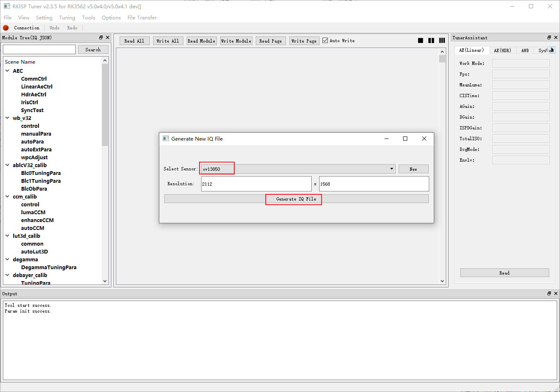Focus the module tree search field
The height and width of the screenshot is (392, 560).
39,50
